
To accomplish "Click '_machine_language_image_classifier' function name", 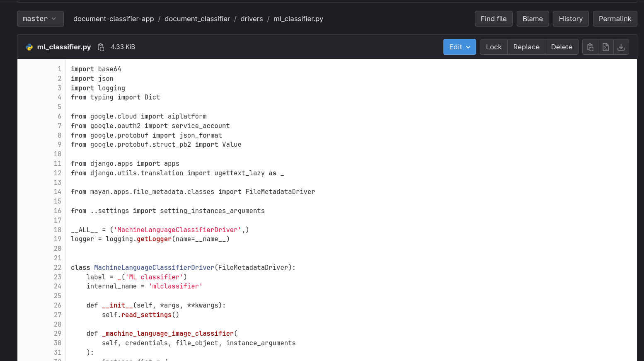I will click(x=168, y=334).
